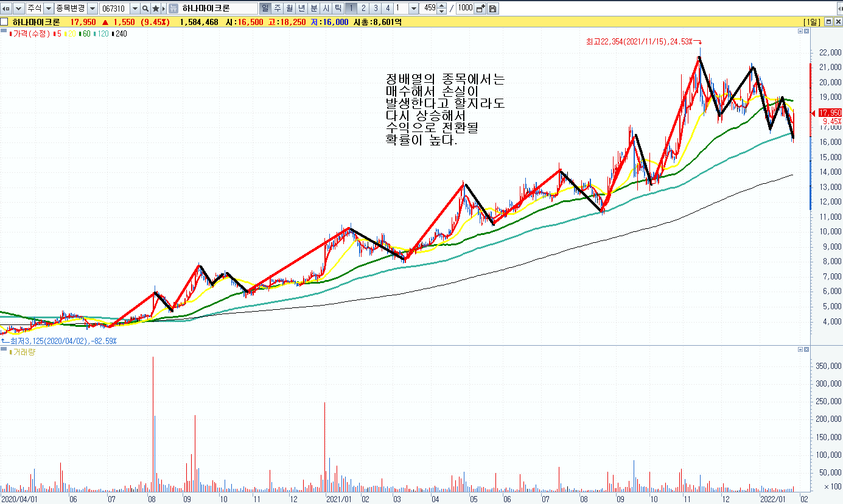Select the 시 hour period button
Viewport: 843px width, 504px height.
[x=326, y=9]
